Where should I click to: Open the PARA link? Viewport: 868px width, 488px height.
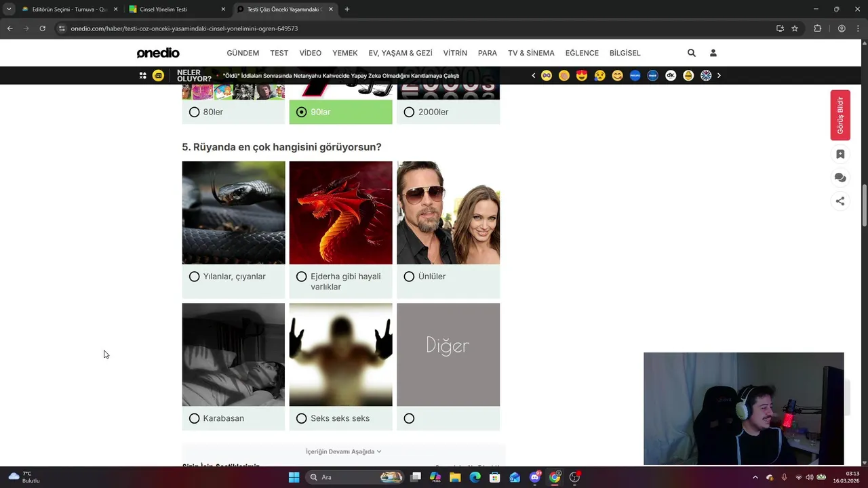click(488, 53)
